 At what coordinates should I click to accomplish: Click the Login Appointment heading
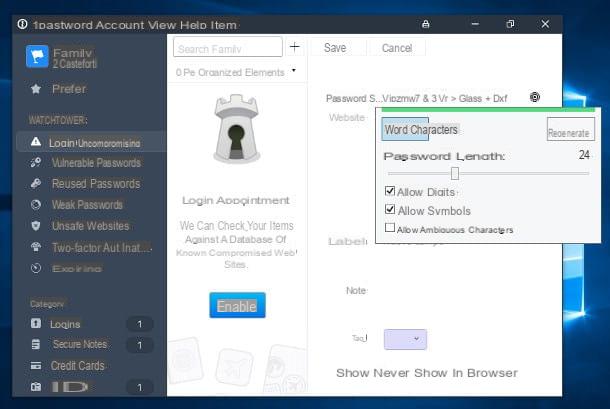point(236,200)
